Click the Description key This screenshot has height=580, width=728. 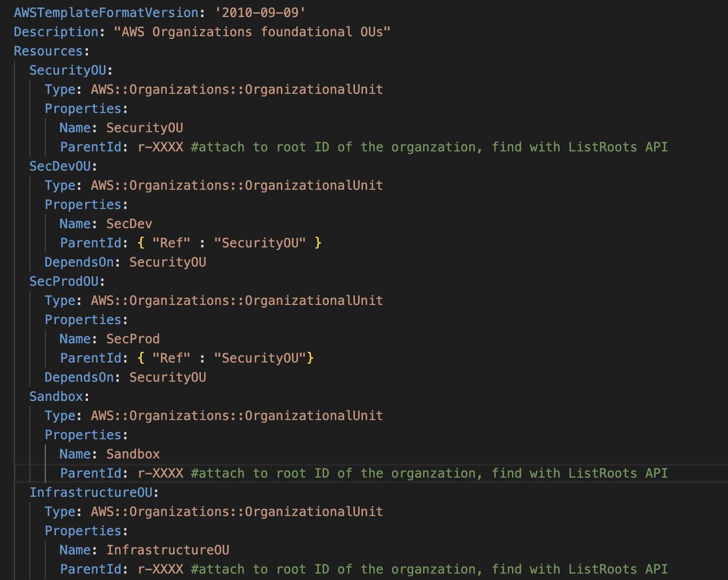click(x=56, y=31)
